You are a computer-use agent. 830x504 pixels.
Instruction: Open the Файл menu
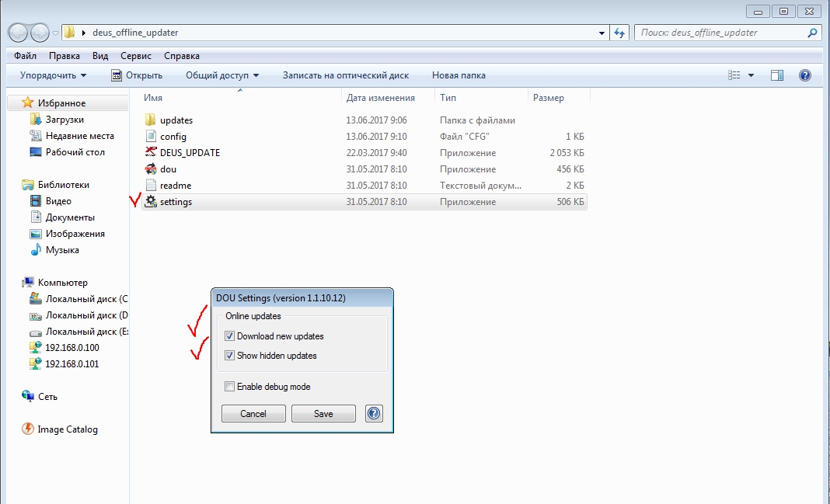25,56
